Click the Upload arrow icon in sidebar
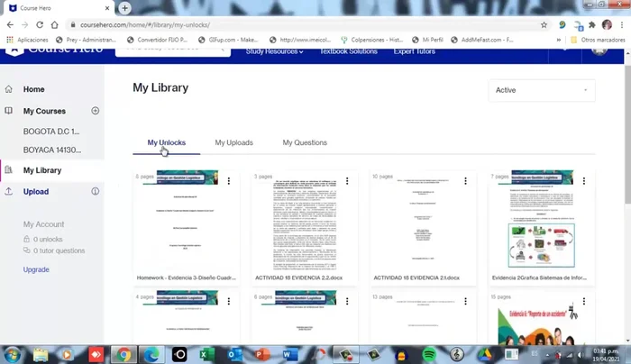This screenshot has height=364, width=631. (x=9, y=191)
